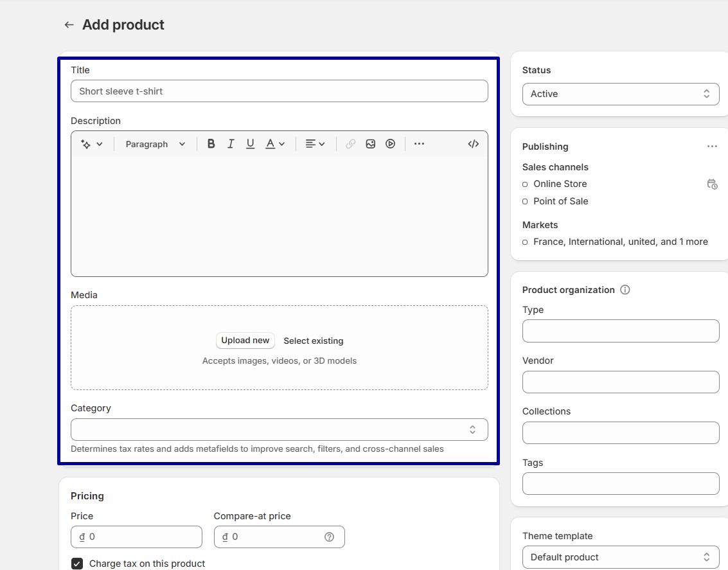Show more formatting options ellipsis

pos(419,144)
